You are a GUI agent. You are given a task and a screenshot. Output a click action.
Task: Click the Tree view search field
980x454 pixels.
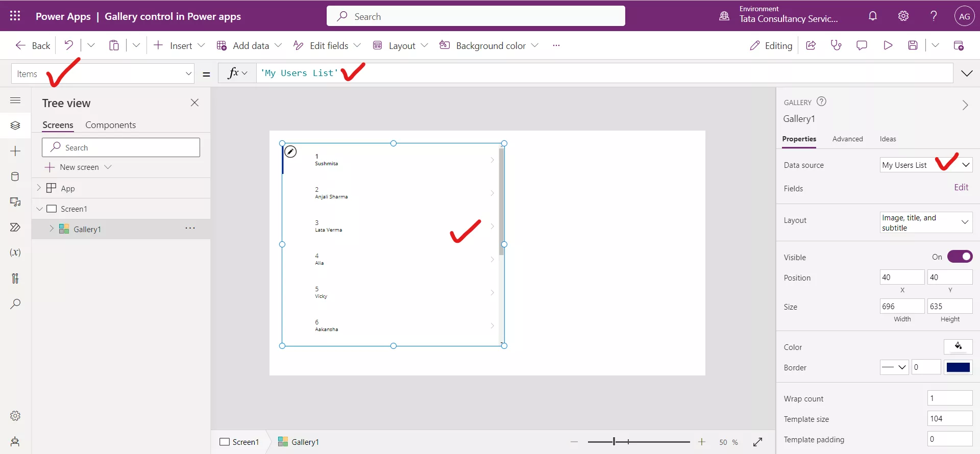121,147
